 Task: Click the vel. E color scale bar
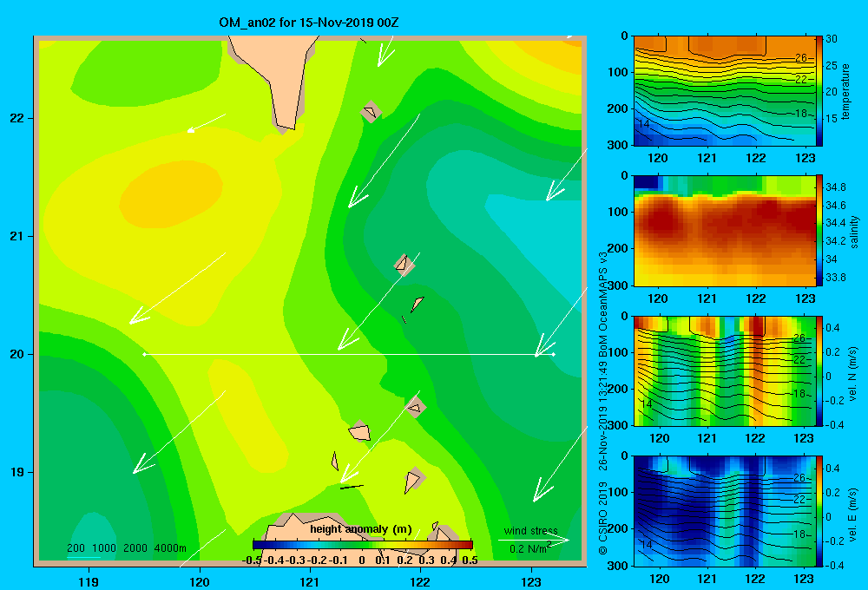point(819,511)
